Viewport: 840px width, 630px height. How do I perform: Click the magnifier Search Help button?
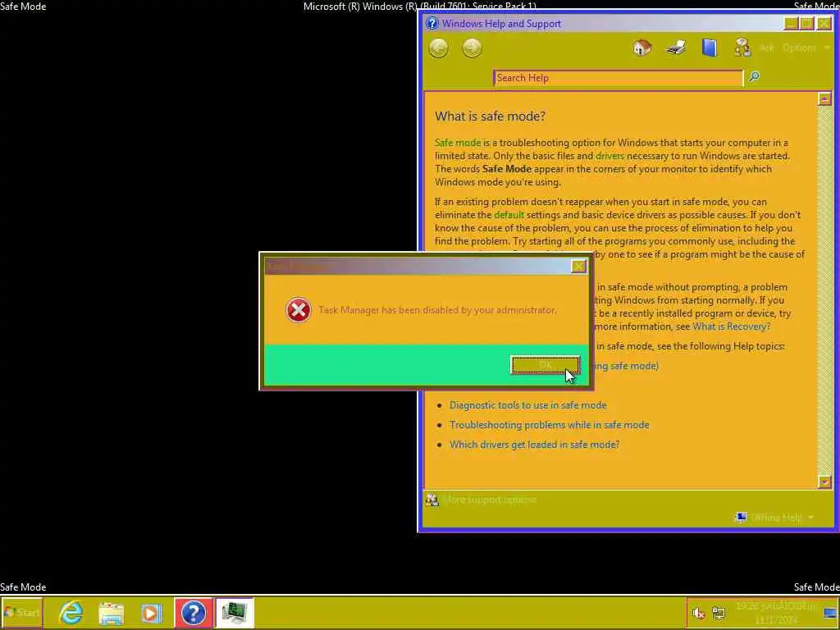[755, 76]
